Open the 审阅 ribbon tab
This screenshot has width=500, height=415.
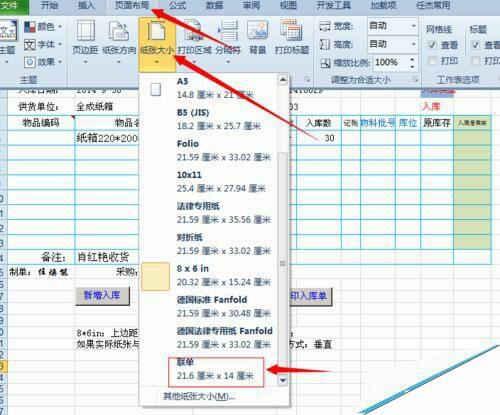pyautogui.click(x=251, y=5)
